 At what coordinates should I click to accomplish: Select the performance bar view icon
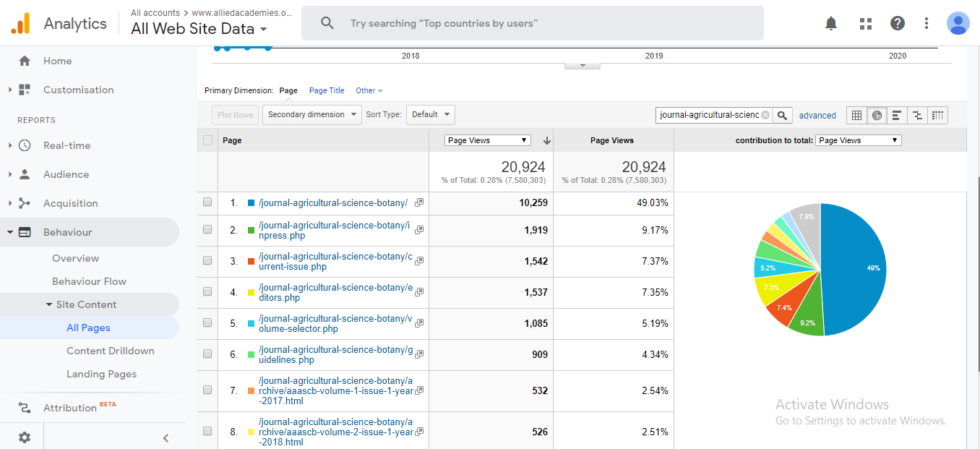tap(897, 115)
